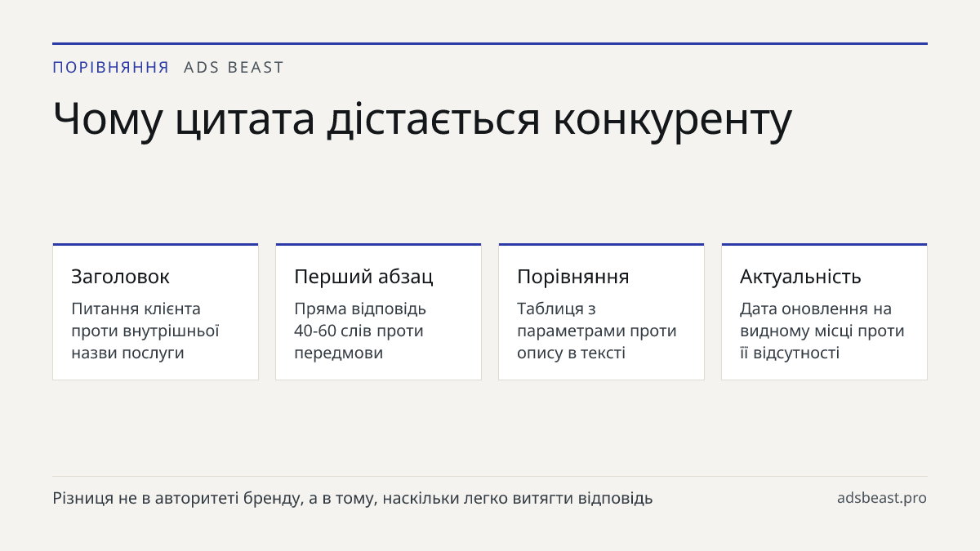Click the "ADS BEAST" brand text
The height and width of the screenshot is (551, 980).
click(234, 68)
